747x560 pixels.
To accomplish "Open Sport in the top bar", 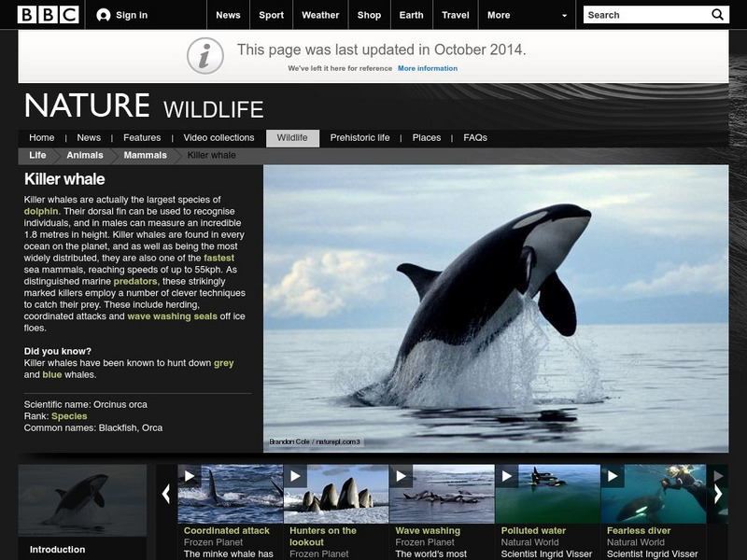I will pos(271,15).
